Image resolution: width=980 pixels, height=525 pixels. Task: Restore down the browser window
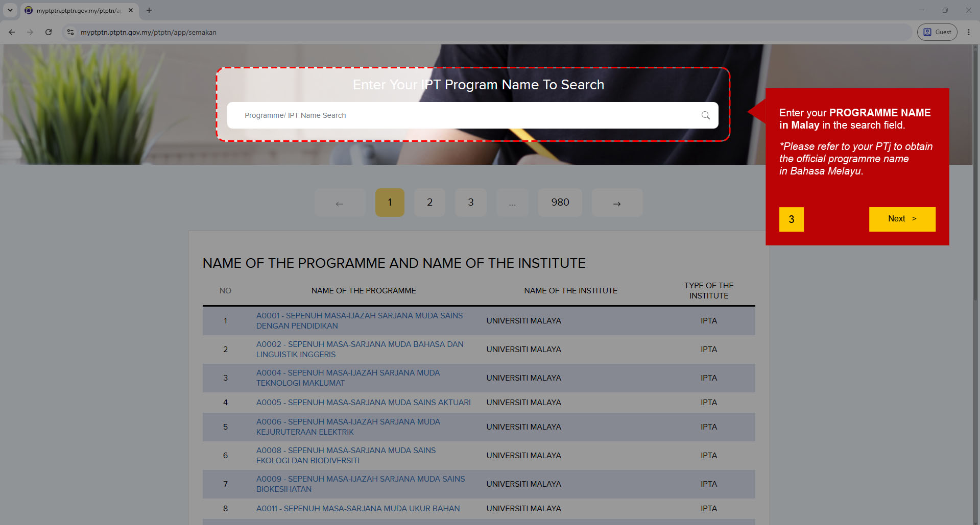[x=945, y=10]
